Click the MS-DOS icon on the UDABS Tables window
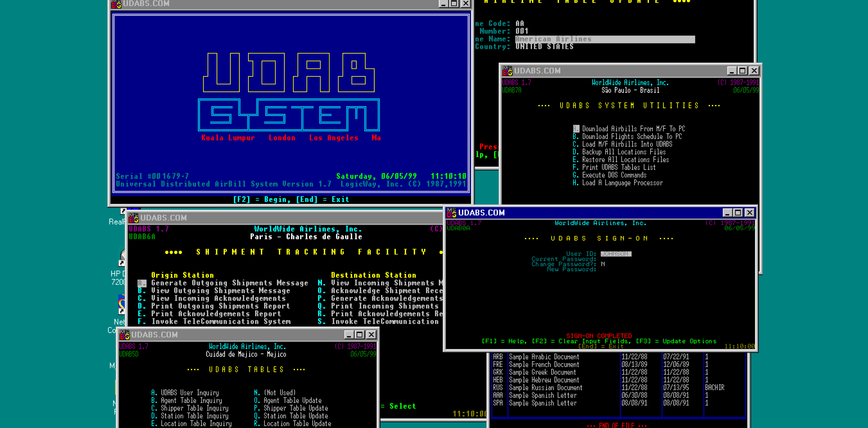 point(125,335)
